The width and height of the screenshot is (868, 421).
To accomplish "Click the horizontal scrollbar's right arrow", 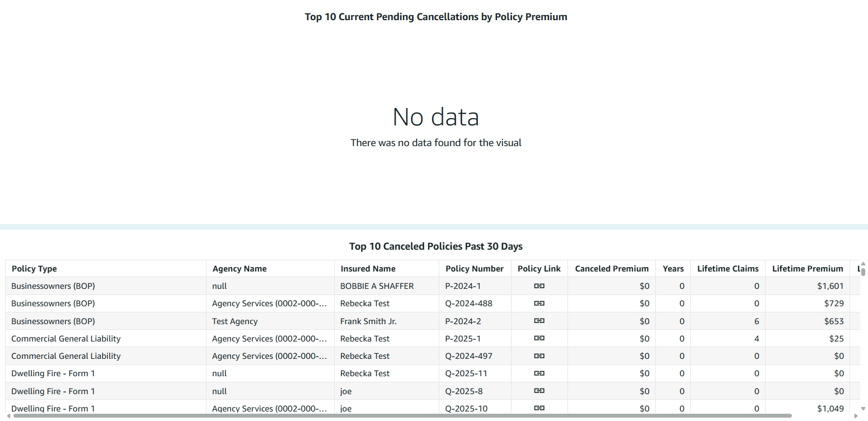I will click(x=856, y=415).
